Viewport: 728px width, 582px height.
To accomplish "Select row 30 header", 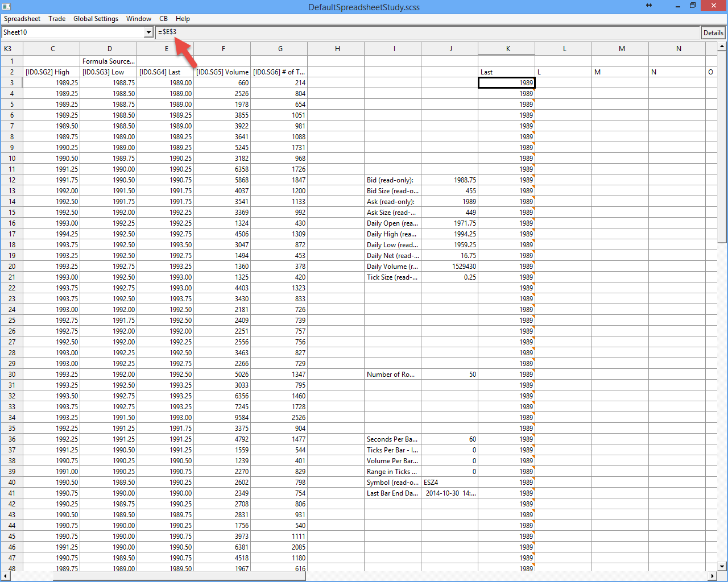I will coord(12,375).
